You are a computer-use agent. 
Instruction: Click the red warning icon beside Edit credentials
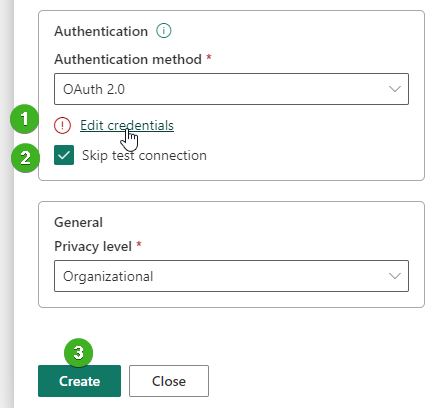coord(62,126)
